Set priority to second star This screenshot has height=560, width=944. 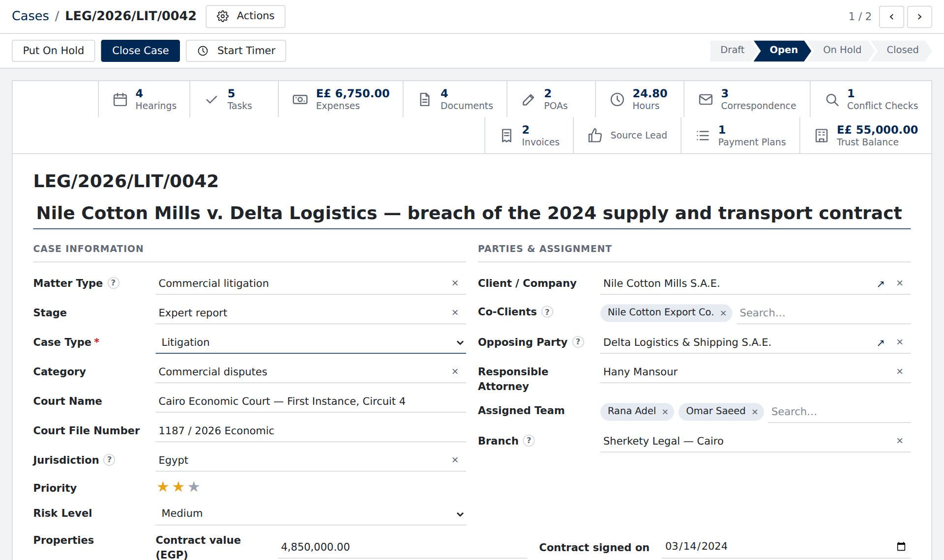(x=178, y=487)
